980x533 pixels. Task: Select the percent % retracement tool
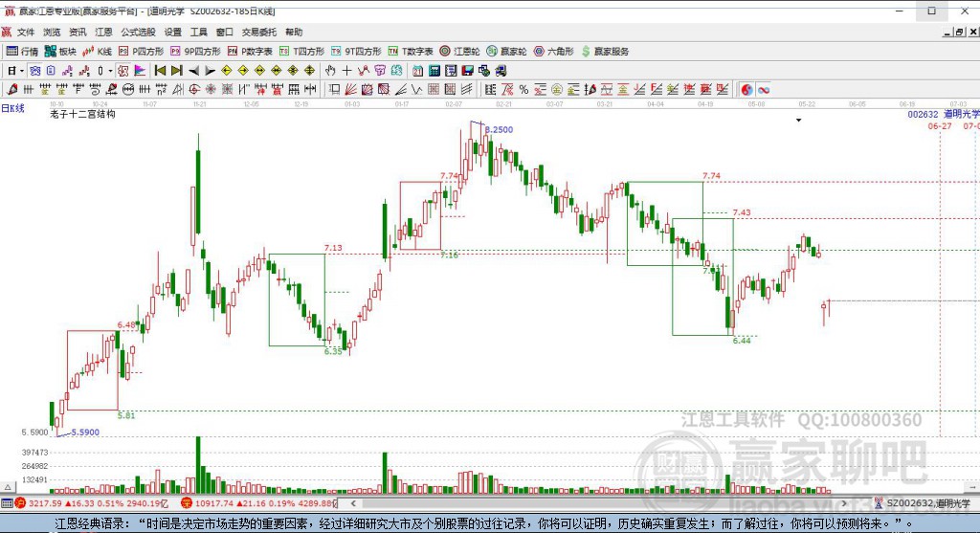coord(523,89)
